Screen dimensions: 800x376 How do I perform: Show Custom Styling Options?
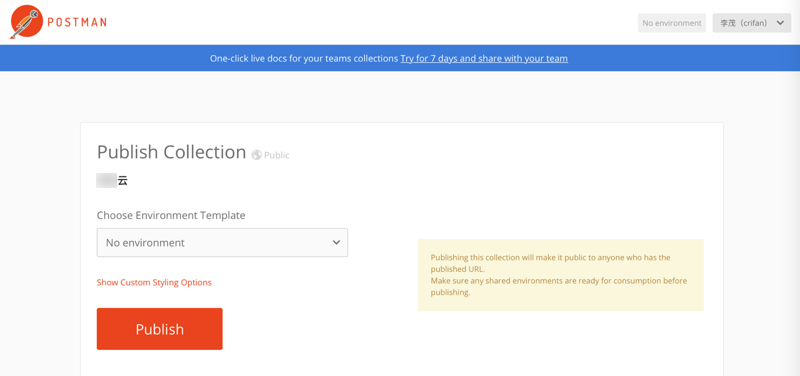pyautogui.click(x=154, y=282)
